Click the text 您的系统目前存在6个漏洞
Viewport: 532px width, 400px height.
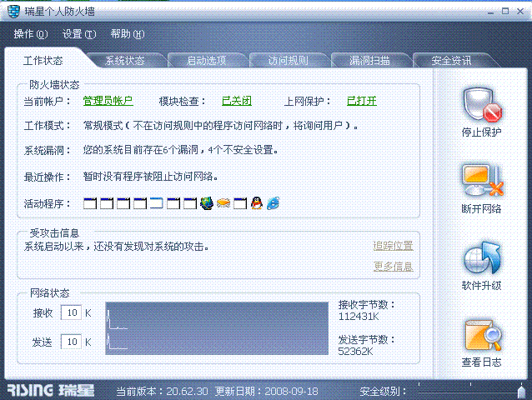141,150
